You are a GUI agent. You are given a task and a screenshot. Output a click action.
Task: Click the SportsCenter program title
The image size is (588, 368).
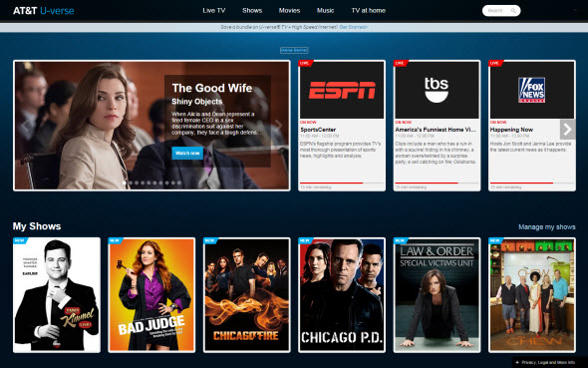[318, 130]
